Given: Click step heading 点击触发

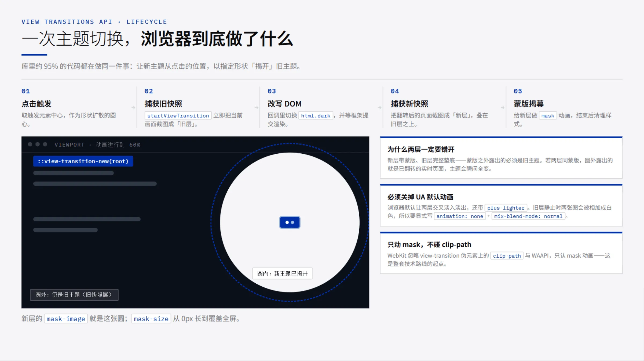Looking at the screenshot, I should click(x=36, y=104).
